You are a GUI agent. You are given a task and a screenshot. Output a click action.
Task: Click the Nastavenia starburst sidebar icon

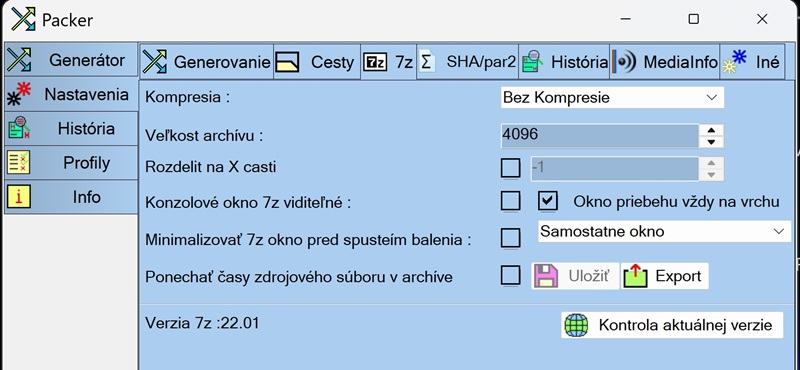pos(19,94)
